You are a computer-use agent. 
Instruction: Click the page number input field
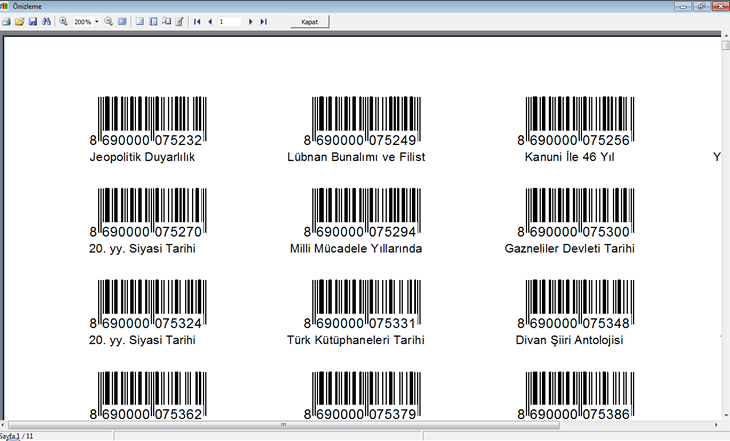pos(230,21)
